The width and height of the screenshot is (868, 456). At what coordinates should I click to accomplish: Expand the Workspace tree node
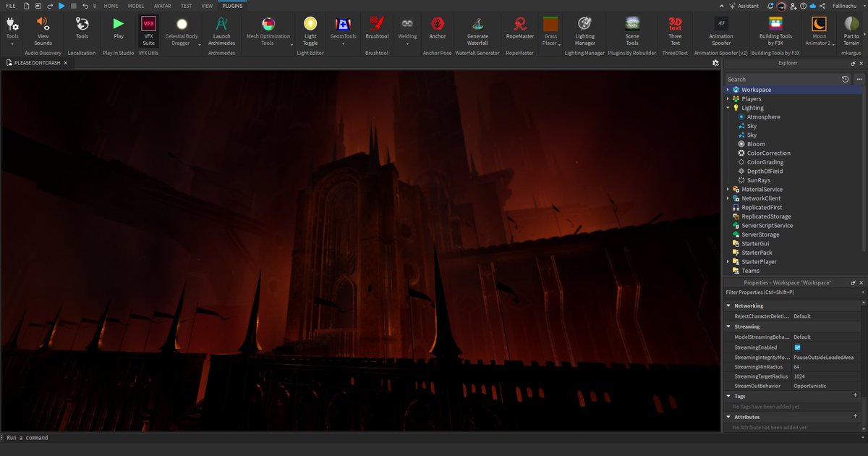(x=728, y=90)
